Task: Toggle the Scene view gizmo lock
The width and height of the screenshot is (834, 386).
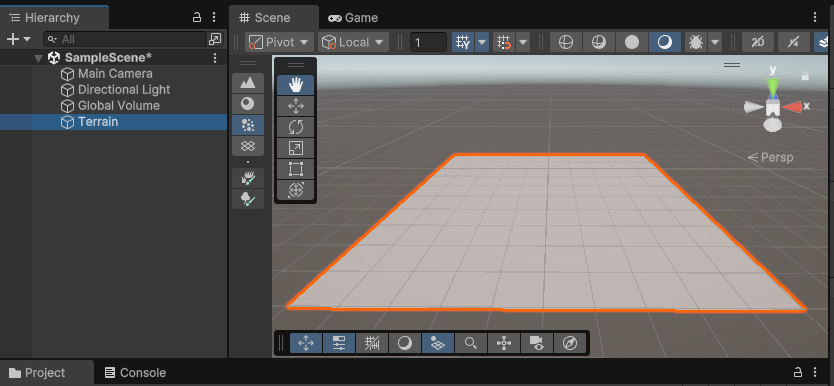Action: [x=805, y=76]
